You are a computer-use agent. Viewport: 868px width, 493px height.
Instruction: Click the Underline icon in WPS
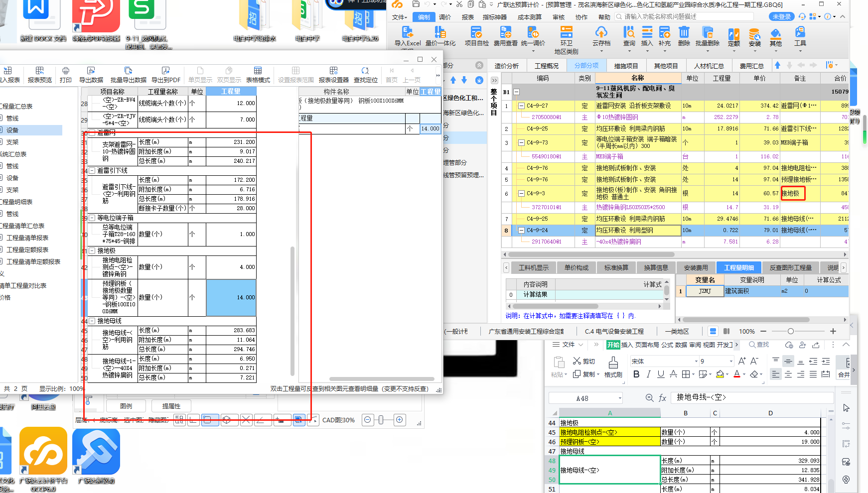coord(661,374)
